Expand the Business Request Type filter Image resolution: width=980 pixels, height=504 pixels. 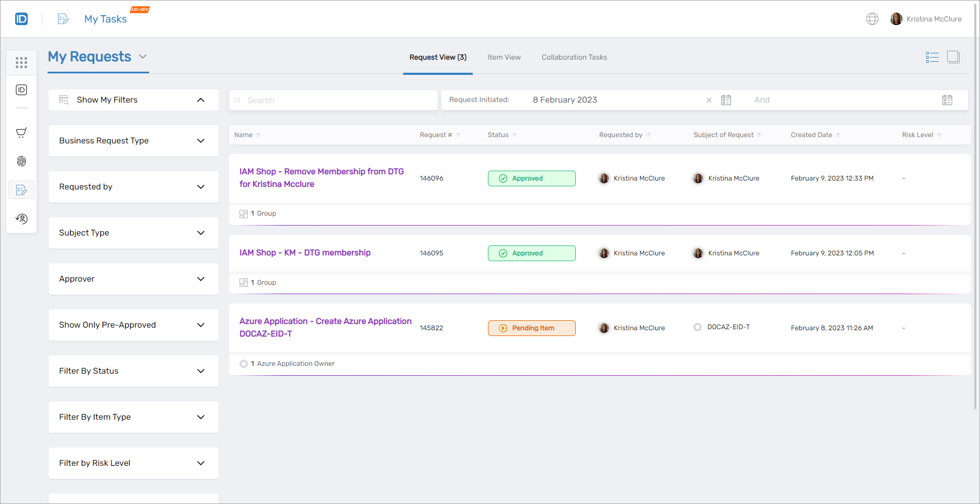[x=201, y=140]
